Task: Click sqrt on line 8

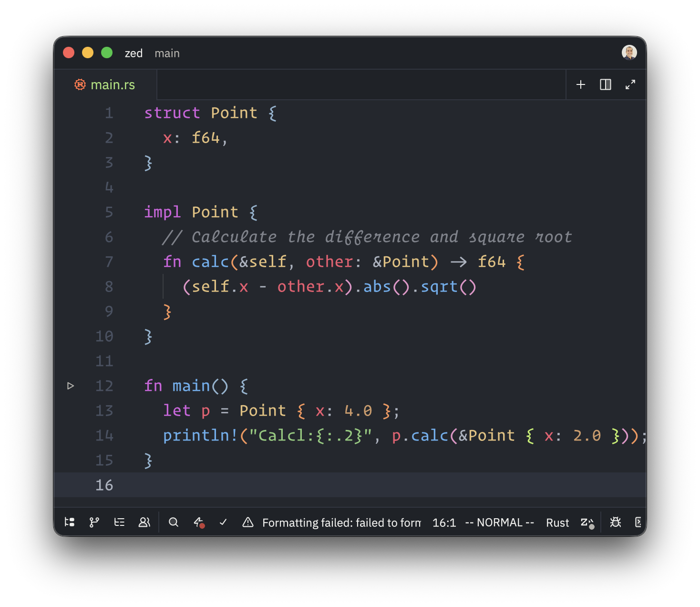Action: 439,286
